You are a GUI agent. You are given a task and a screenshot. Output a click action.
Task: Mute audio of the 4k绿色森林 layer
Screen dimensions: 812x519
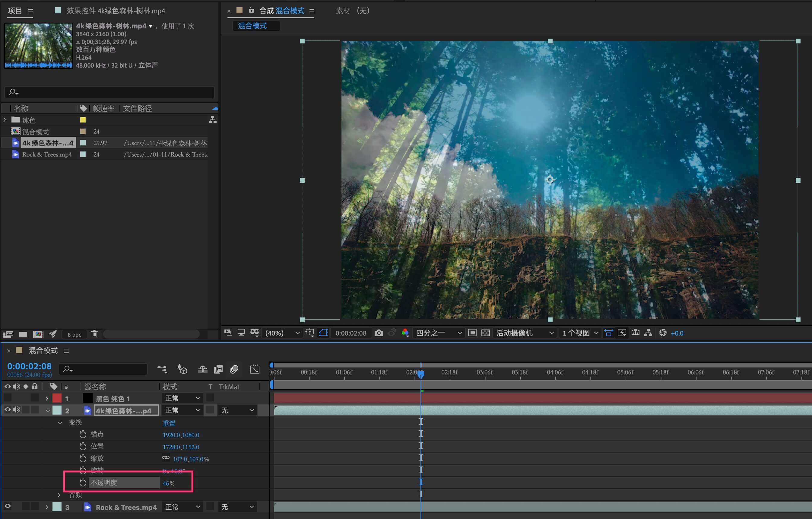pyautogui.click(x=17, y=410)
